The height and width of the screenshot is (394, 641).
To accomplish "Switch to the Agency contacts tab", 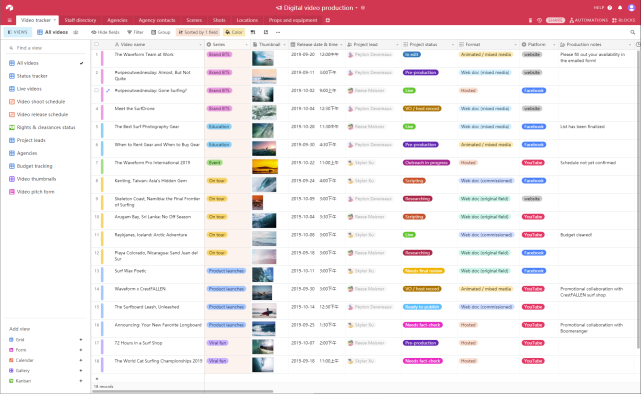I will 157,20.
